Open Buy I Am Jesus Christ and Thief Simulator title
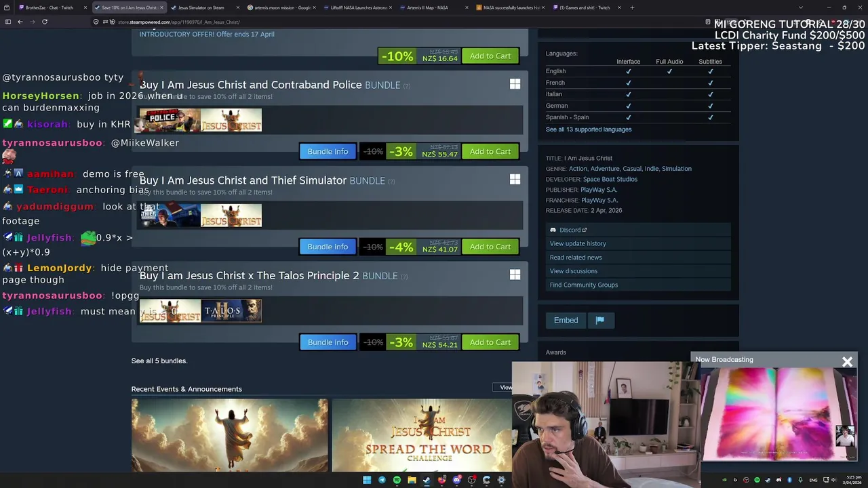This screenshot has width=868, height=488. [x=243, y=180]
